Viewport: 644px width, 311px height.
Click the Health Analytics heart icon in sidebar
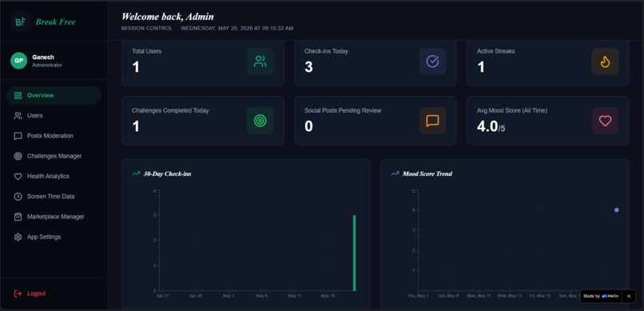coord(18,176)
